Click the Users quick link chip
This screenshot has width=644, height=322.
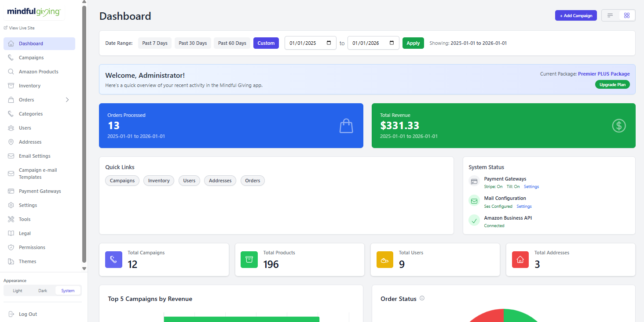coord(189,181)
